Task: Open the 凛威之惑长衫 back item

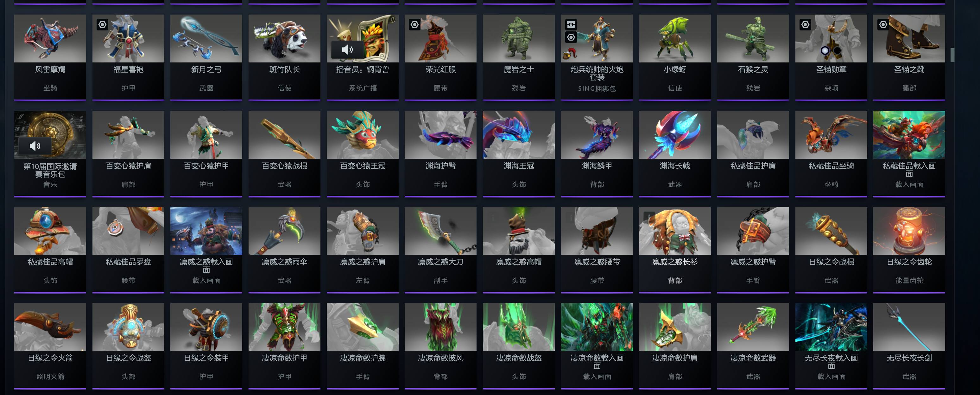Action: point(674,249)
